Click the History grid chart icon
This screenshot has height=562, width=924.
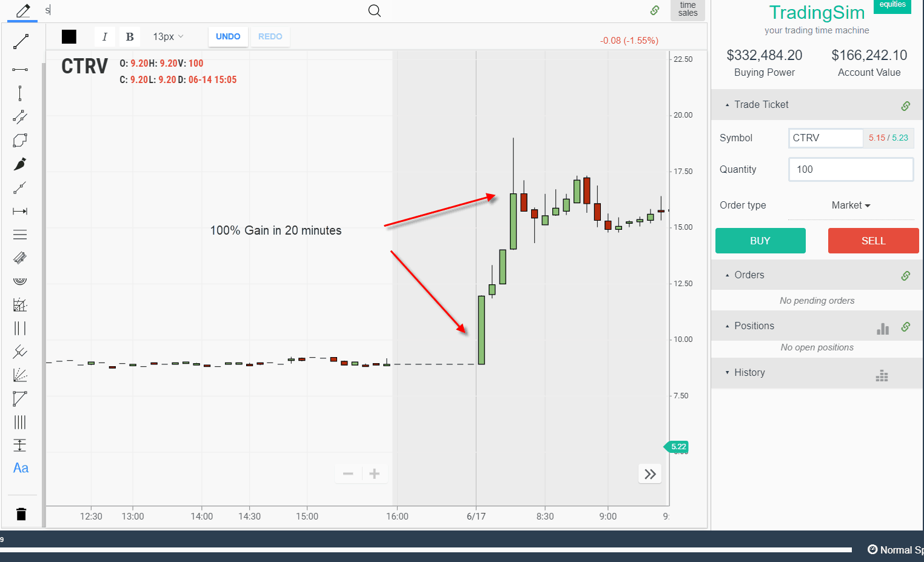point(882,376)
